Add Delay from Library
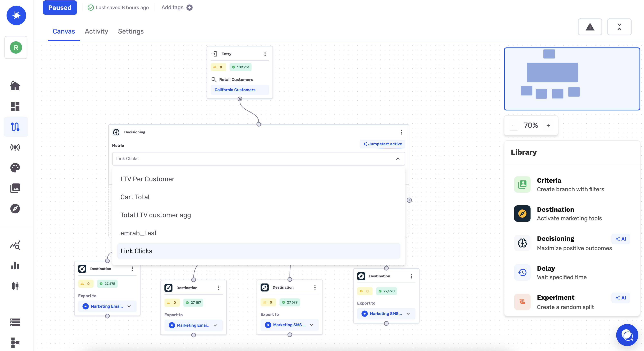Viewport: 644px width, 351px height. pyautogui.click(x=572, y=272)
